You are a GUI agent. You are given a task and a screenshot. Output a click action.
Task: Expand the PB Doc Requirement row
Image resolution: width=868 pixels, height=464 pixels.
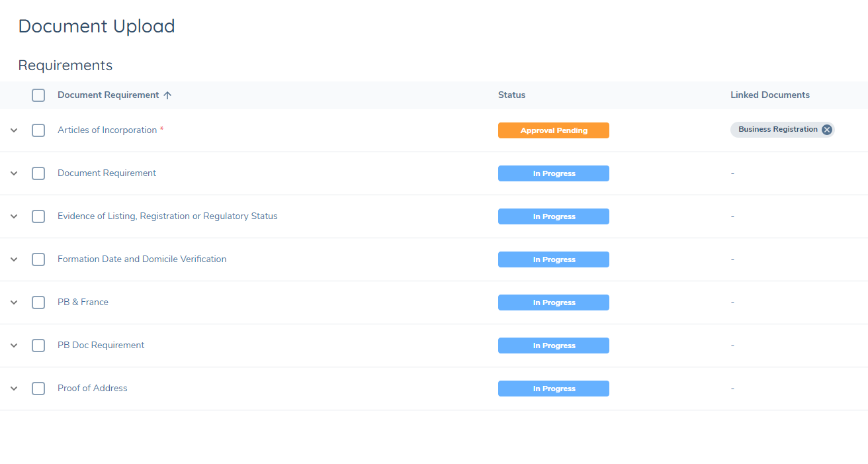[x=14, y=346]
